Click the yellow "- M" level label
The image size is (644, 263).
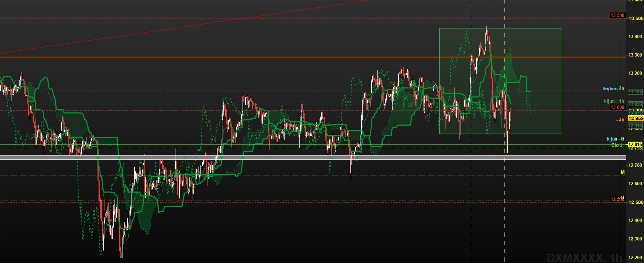(621, 172)
